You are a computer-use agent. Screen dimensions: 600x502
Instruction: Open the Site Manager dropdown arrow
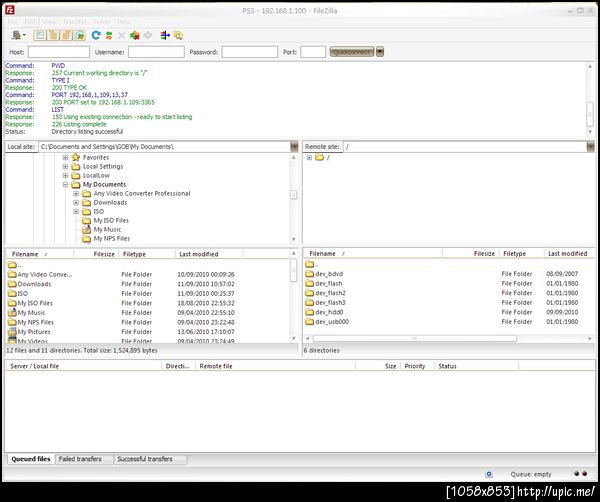point(24,35)
